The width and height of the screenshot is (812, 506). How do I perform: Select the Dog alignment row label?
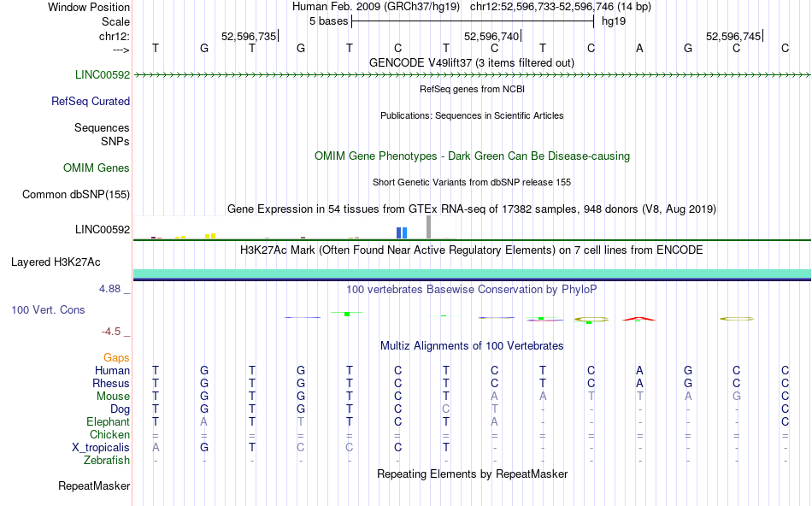(121, 409)
